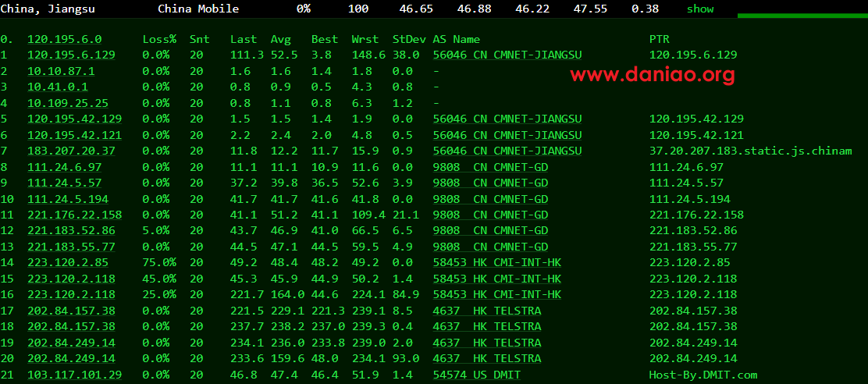Open the 10.41.0.1 IP link
The image size is (868, 384).
[58, 87]
